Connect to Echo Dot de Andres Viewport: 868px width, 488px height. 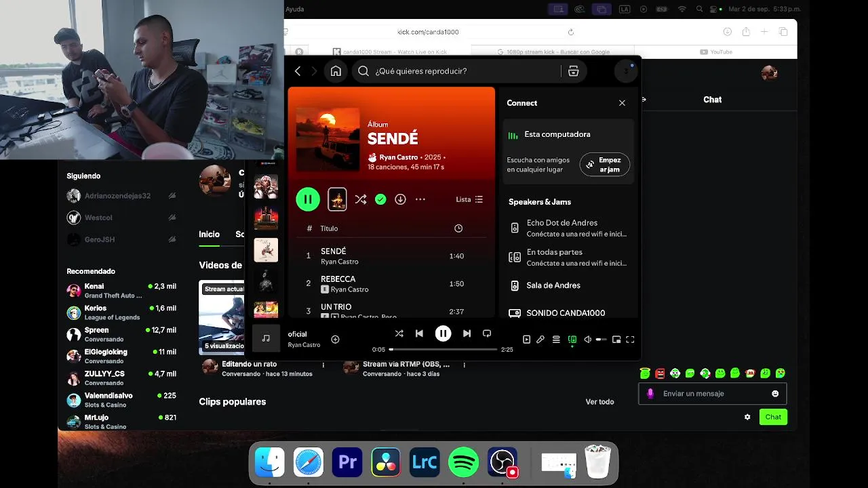coord(568,228)
